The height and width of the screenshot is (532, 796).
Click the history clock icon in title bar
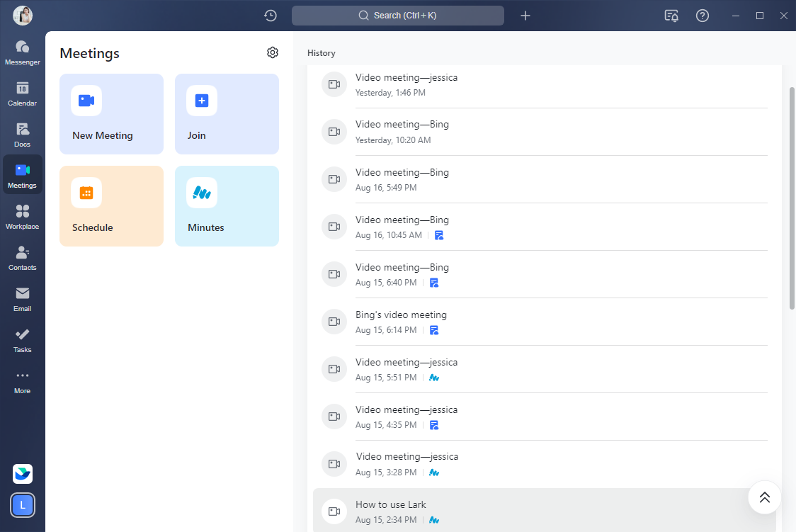[270, 16]
